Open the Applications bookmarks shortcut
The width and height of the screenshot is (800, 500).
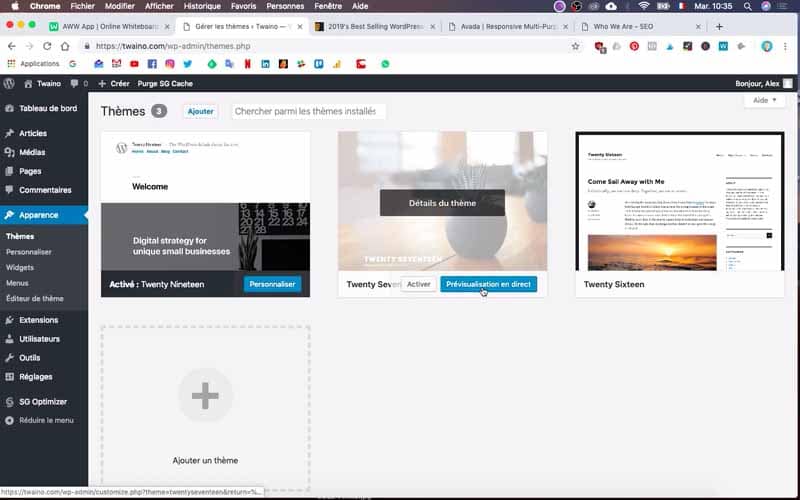pyautogui.click(x=33, y=64)
